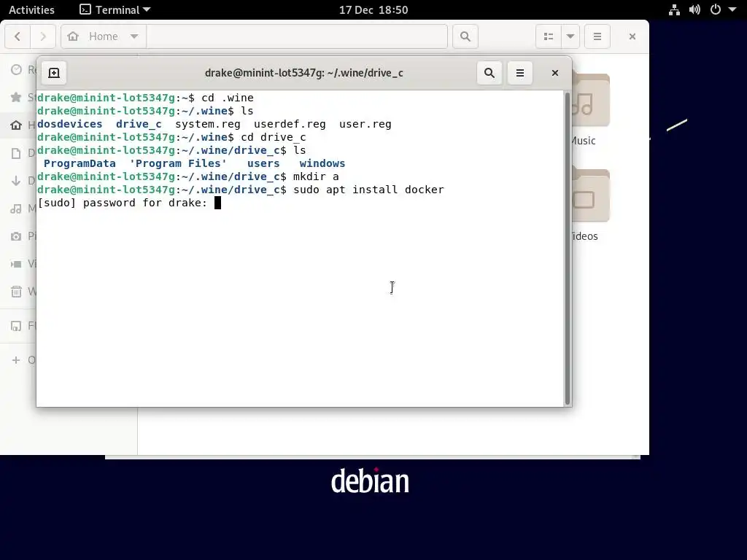The image size is (747, 560).
Task: Open Recent in the Files sidebar
Action: (18, 69)
